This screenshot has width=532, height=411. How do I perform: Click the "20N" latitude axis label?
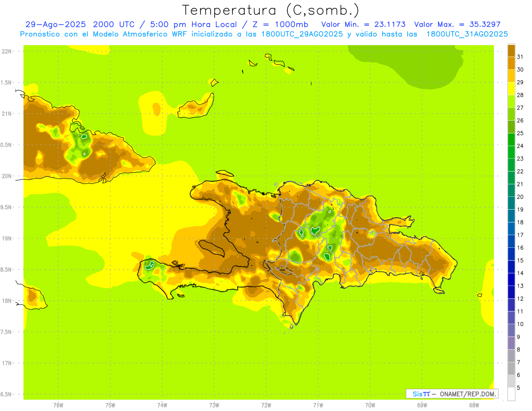click(x=7, y=176)
